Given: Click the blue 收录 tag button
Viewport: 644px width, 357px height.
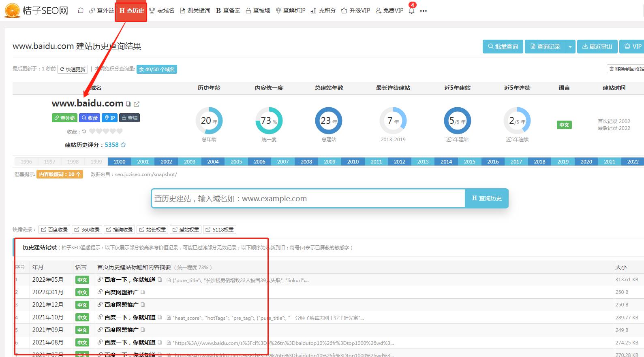Looking at the screenshot, I should pyautogui.click(x=90, y=118).
